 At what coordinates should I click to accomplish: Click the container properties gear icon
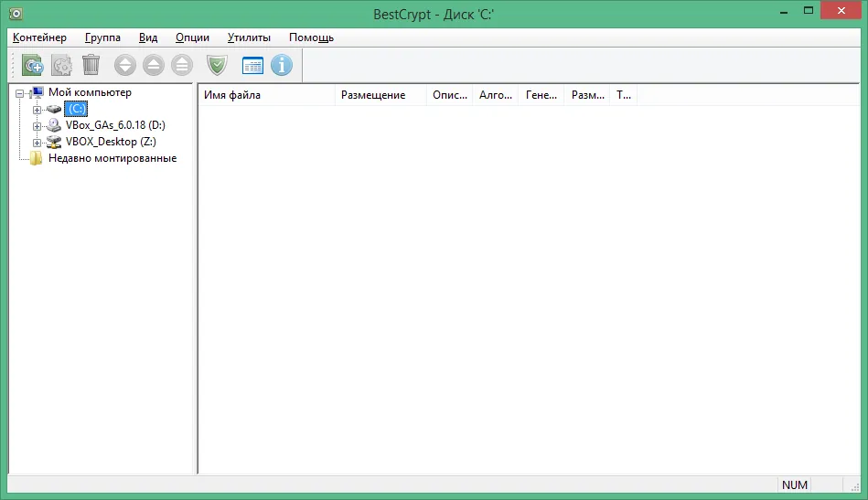tap(61, 65)
